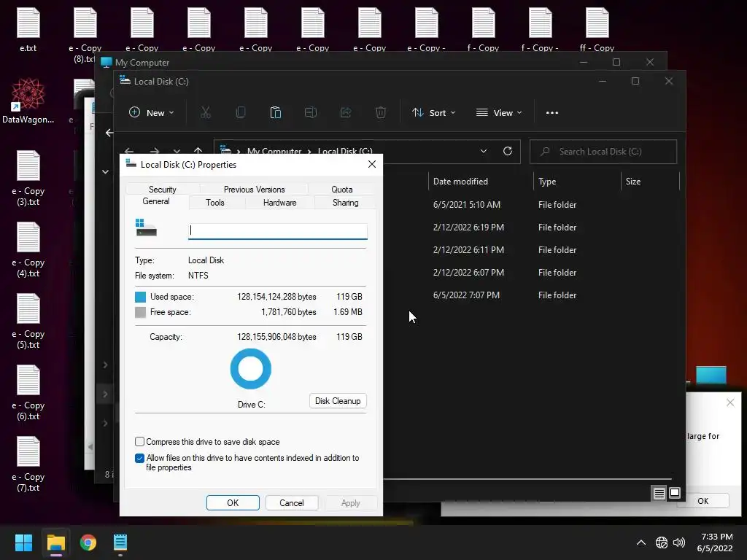This screenshot has height=560, width=747.
Task: Switch to the Security tab
Action: coord(162,190)
